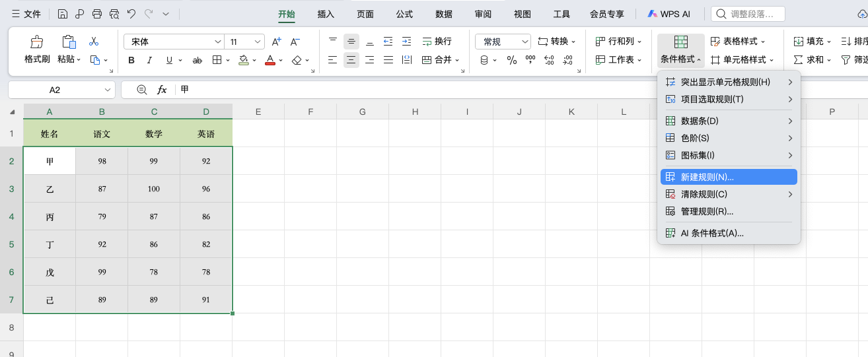Open 色阶 submenu

(729, 138)
